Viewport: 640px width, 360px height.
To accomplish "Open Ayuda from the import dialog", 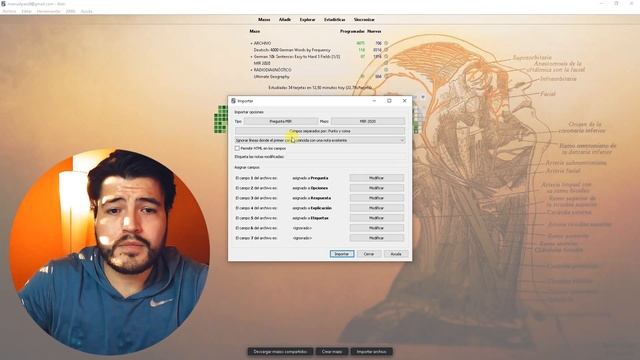I will click(396, 254).
